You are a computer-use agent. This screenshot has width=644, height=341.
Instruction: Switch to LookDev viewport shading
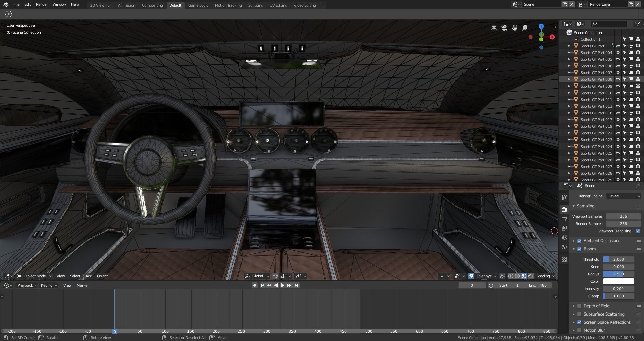coord(524,276)
